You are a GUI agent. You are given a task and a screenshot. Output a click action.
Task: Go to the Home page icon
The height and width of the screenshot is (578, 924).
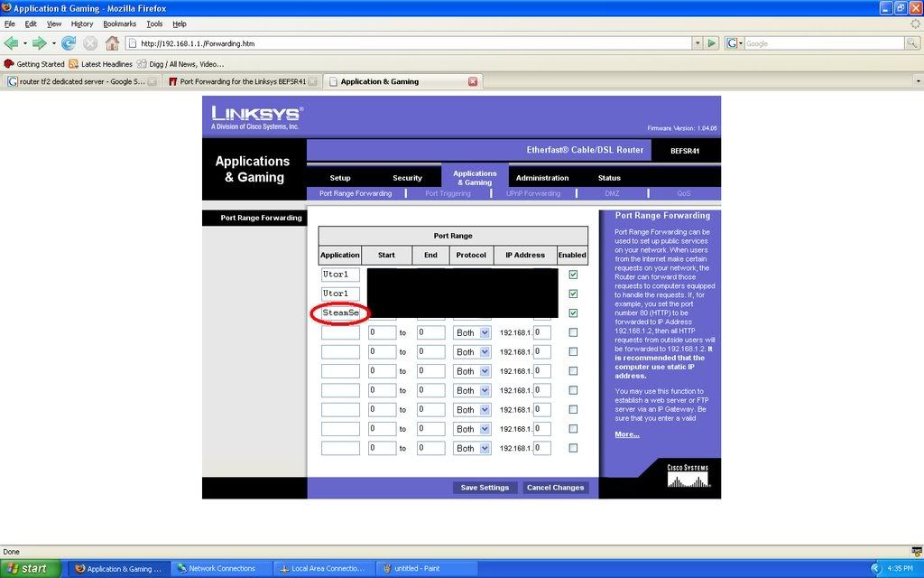click(x=112, y=43)
